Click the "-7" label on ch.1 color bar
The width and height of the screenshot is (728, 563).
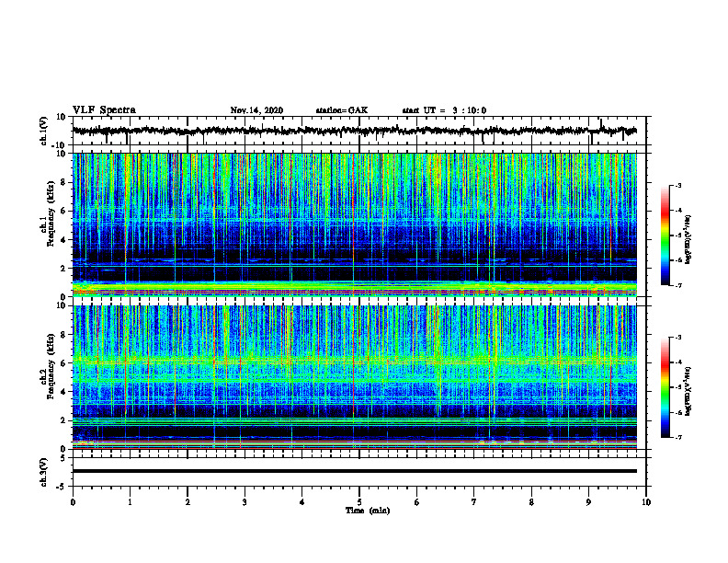[x=677, y=285]
